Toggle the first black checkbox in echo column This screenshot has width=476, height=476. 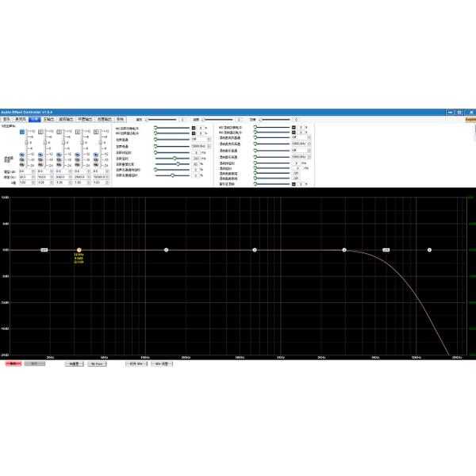193,127
